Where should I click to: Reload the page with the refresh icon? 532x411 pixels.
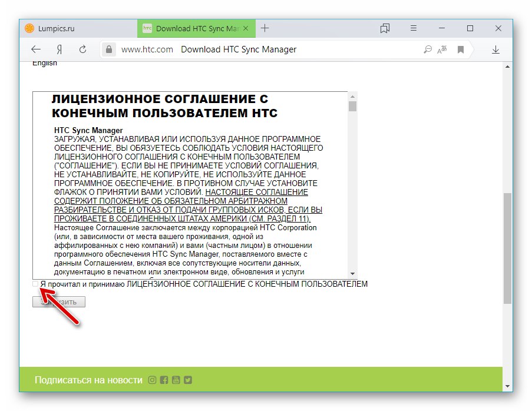[x=83, y=49]
